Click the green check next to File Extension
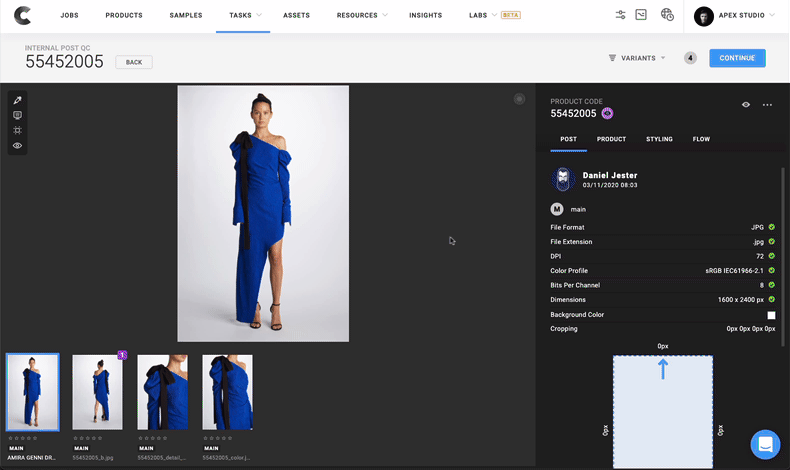The width and height of the screenshot is (790, 470). point(771,242)
